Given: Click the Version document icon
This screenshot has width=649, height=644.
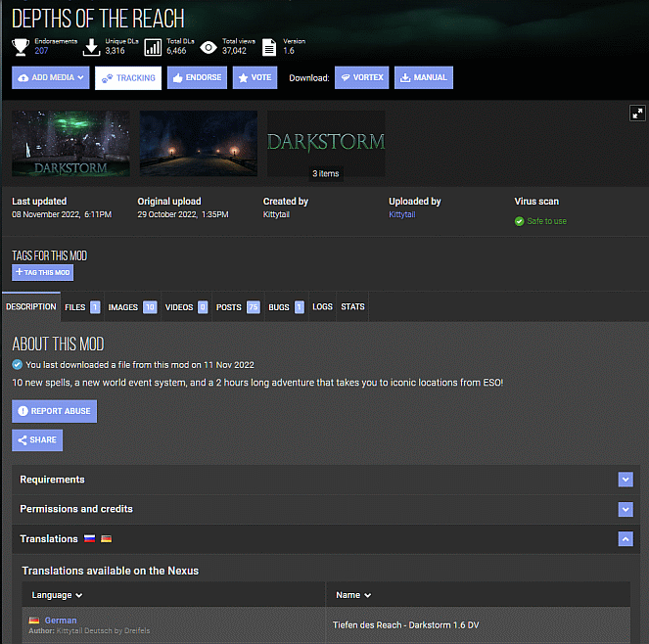Looking at the screenshot, I should click(269, 46).
